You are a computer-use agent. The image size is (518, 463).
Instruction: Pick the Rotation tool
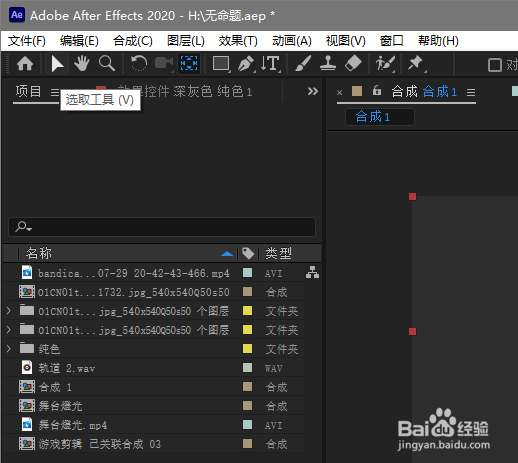(139, 63)
